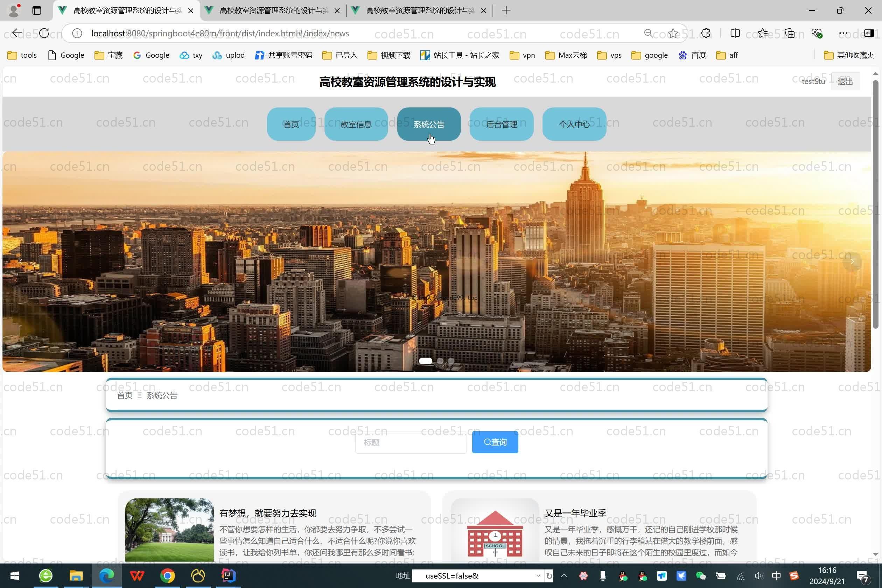Click the 退出 logout button
The height and width of the screenshot is (588, 882).
pos(845,81)
